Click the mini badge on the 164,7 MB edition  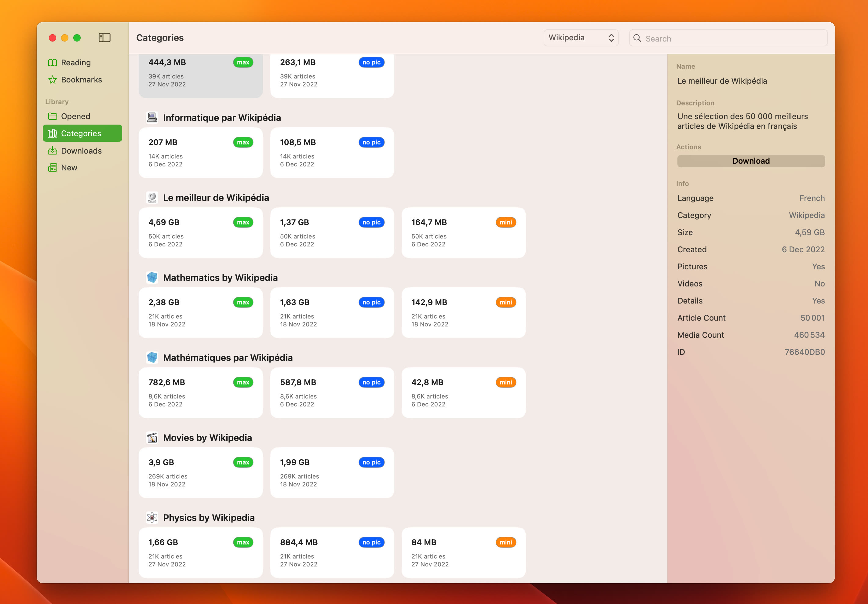(505, 222)
